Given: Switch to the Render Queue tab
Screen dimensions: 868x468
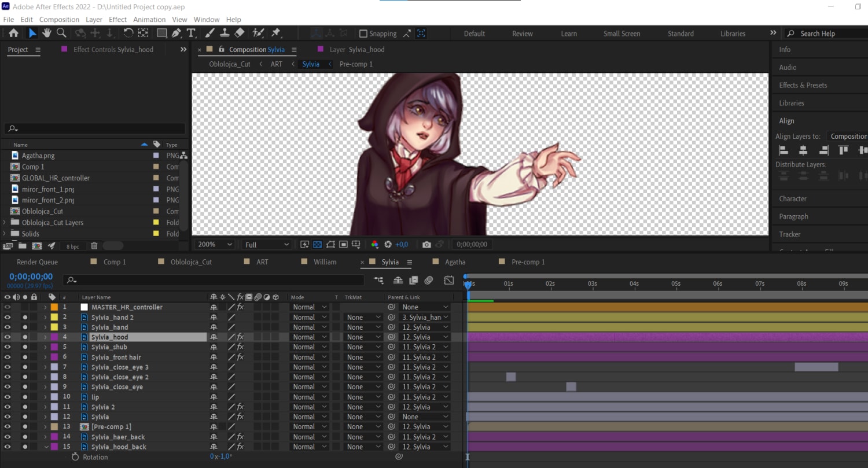Looking at the screenshot, I should pos(37,262).
